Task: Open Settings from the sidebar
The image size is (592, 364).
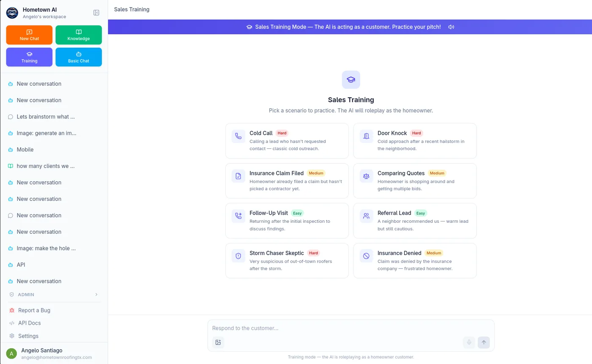Action: tap(28, 336)
